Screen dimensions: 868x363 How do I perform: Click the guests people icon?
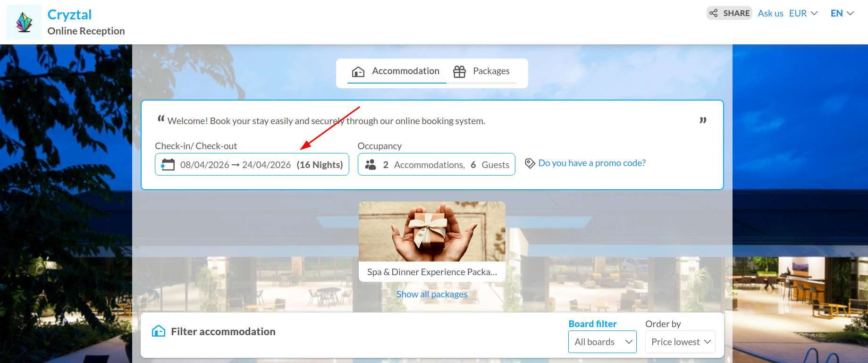(371, 164)
